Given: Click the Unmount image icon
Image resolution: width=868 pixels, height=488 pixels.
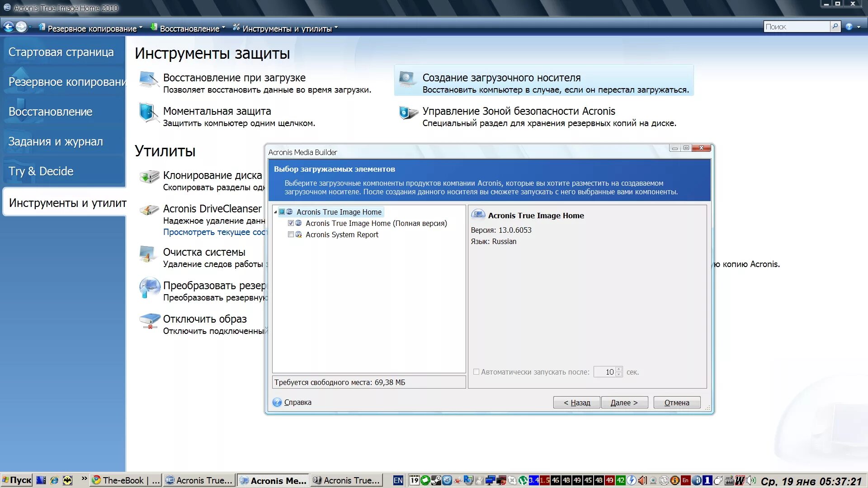Looking at the screenshot, I should click(x=149, y=321).
